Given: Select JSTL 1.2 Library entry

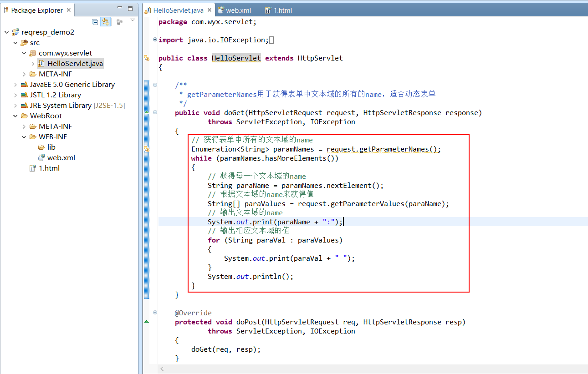Looking at the screenshot, I should click(x=56, y=95).
